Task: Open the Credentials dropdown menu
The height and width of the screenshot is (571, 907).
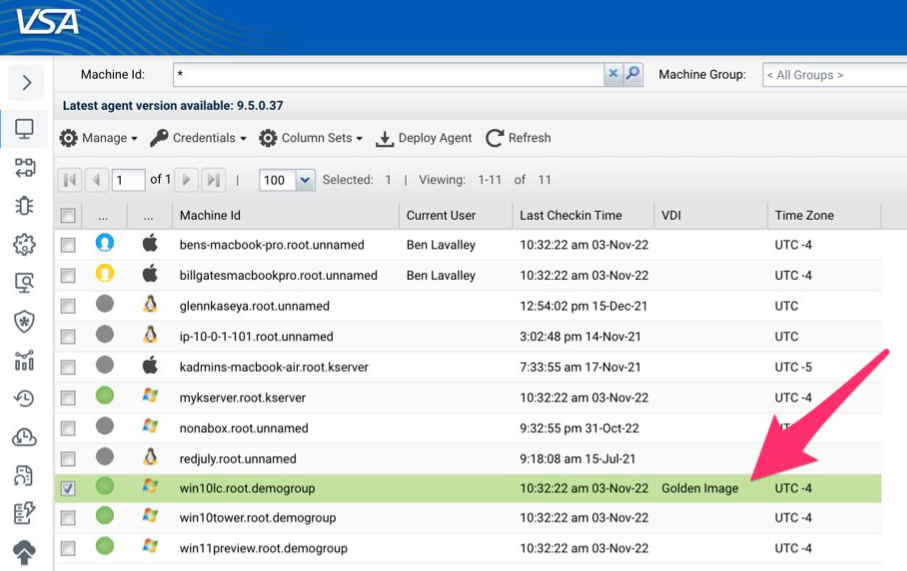Action: pos(198,138)
